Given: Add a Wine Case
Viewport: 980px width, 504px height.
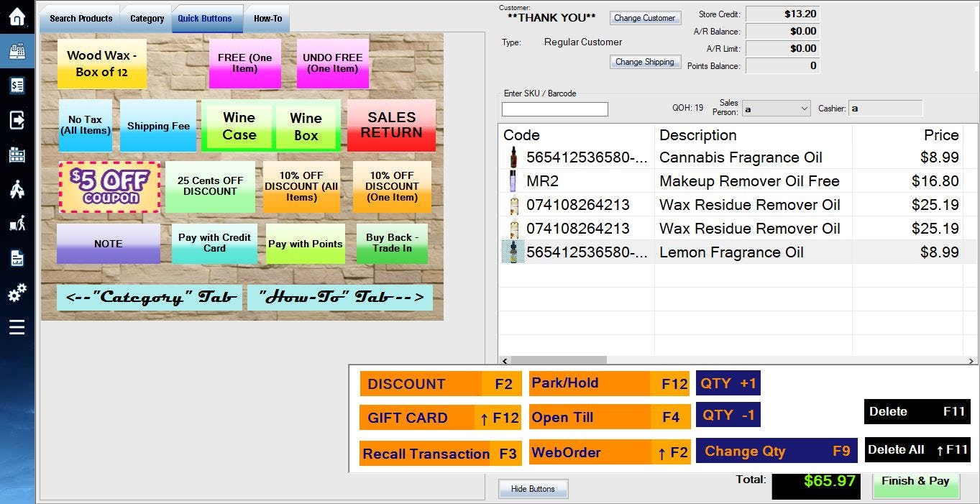Looking at the screenshot, I should pos(239,127).
